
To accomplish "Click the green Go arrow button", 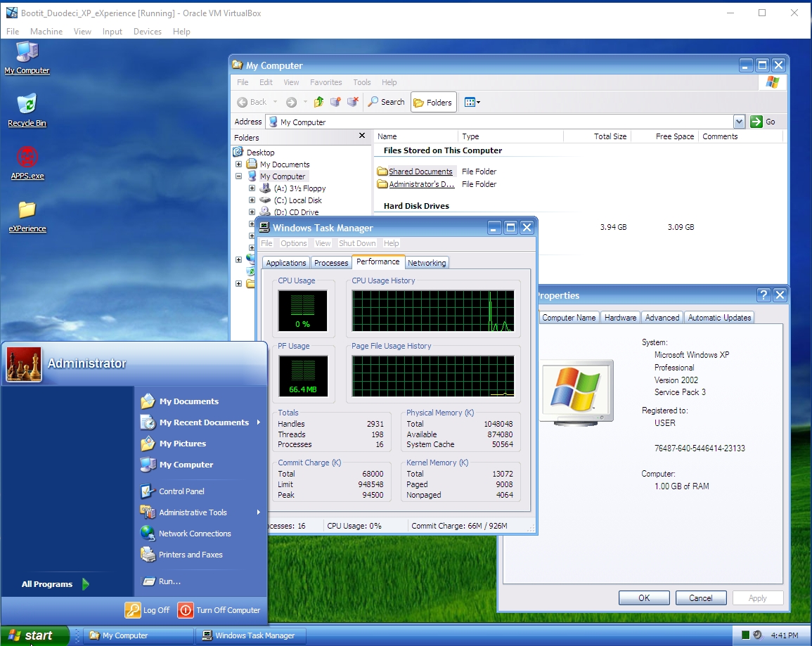I will (756, 122).
